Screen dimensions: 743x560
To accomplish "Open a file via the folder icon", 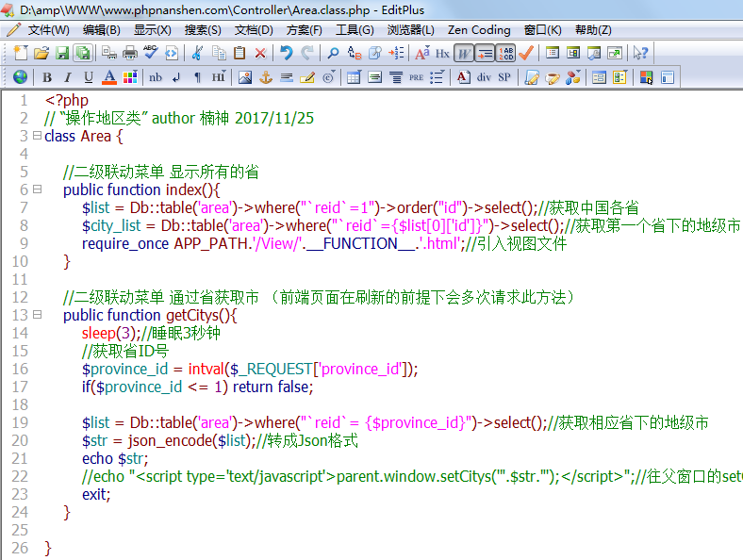I will pyautogui.click(x=41, y=53).
